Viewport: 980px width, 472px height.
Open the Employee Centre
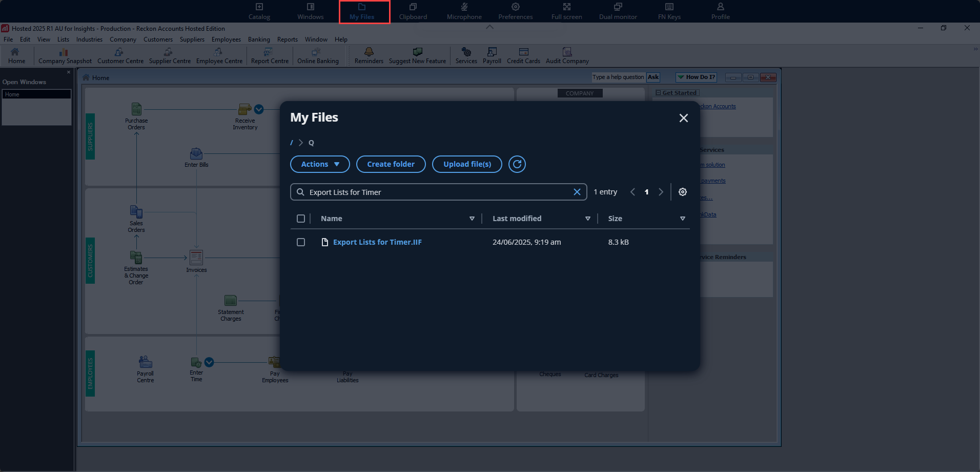219,56
